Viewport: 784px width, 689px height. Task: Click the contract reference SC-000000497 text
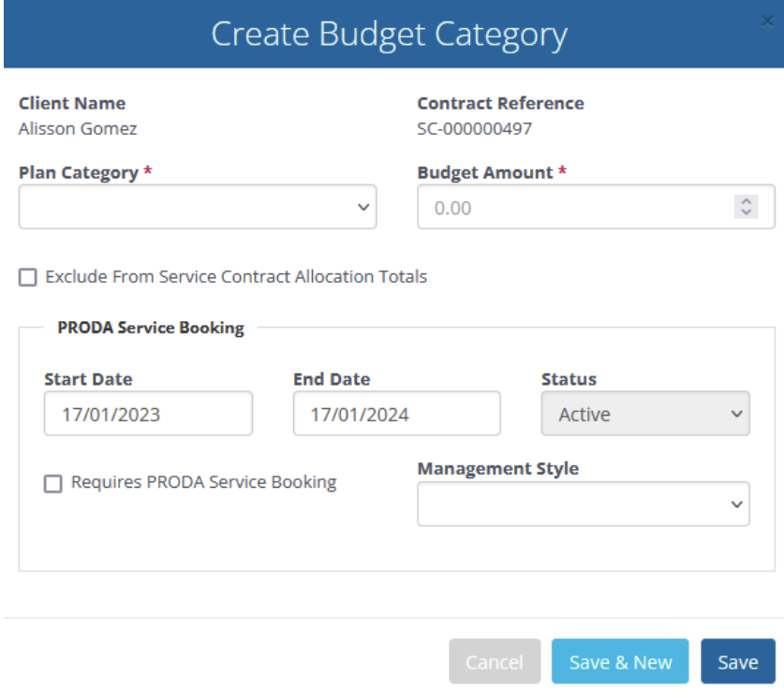(x=475, y=129)
